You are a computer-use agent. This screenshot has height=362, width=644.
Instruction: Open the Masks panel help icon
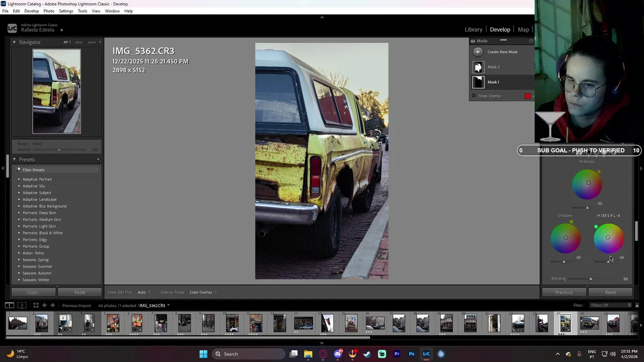[x=531, y=41]
